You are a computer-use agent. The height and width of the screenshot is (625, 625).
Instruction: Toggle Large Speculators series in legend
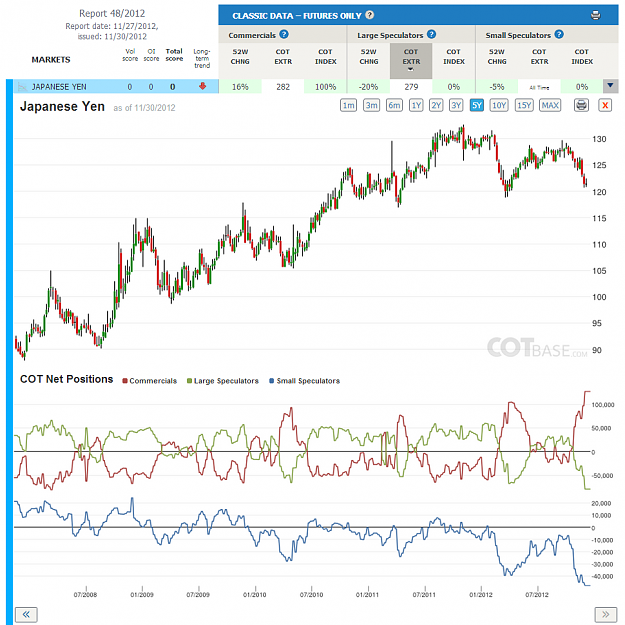(x=223, y=381)
